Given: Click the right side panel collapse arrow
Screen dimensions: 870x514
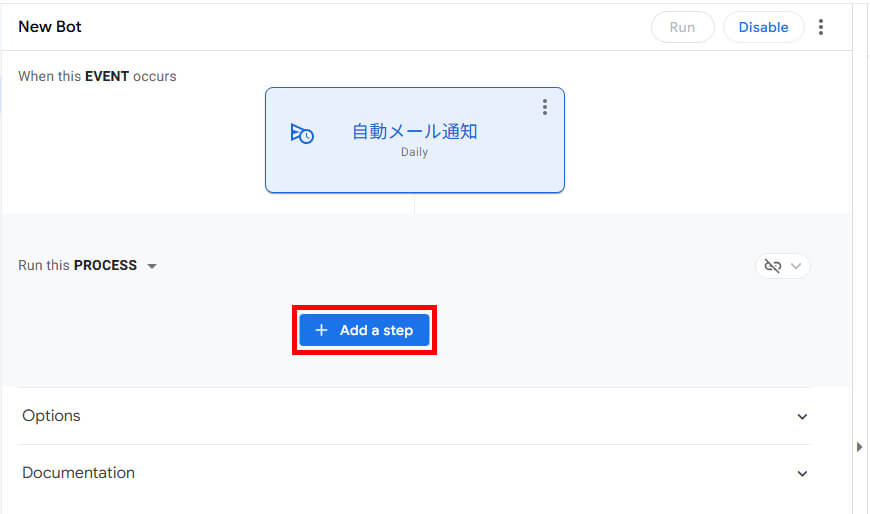Looking at the screenshot, I should pos(859,447).
